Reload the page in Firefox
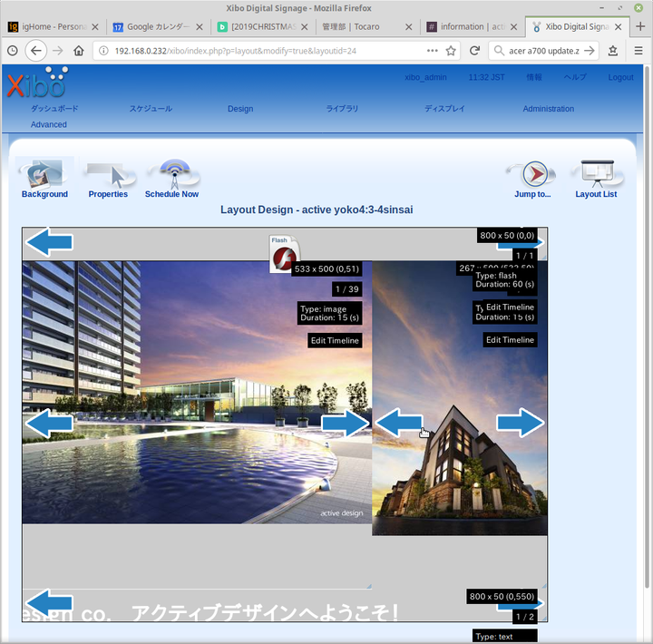 pyautogui.click(x=474, y=51)
